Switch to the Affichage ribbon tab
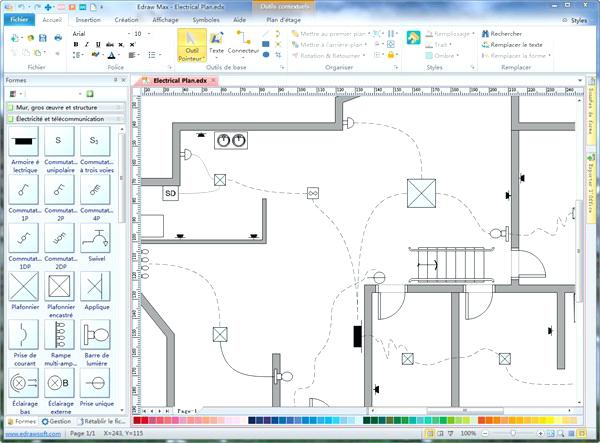Image resolution: width=600 pixels, height=443 pixels. 165,20
